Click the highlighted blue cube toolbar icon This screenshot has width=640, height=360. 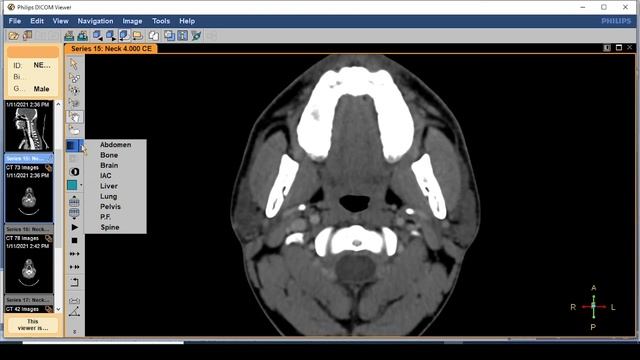click(124, 36)
